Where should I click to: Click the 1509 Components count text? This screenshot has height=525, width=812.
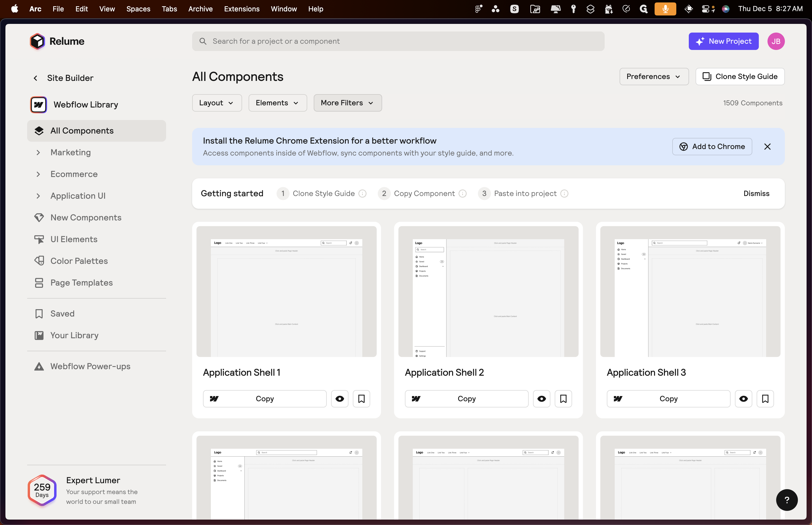pos(753,103)
